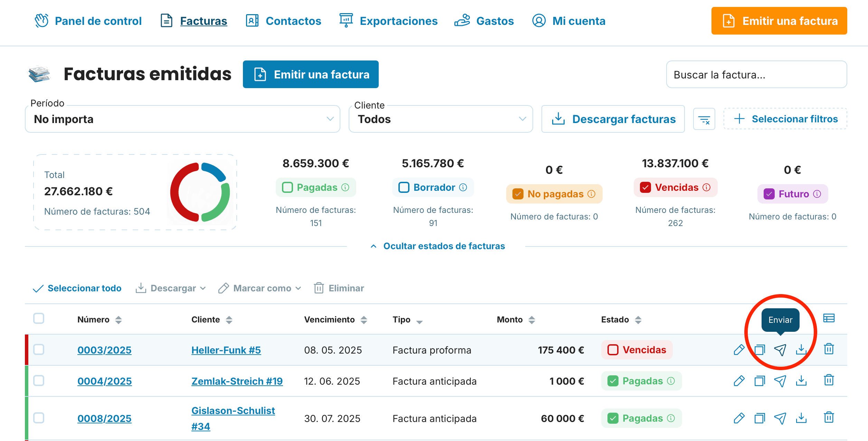Click edit pencil icon for invoice 0003/2025

[x=739, y=350]
